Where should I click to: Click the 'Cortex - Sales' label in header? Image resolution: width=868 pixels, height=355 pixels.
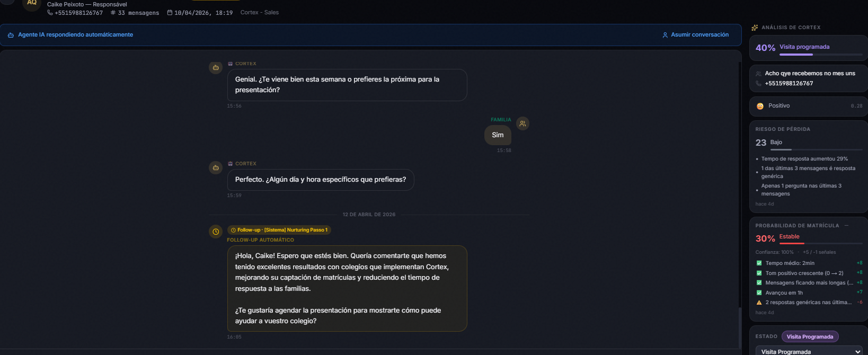259,13
